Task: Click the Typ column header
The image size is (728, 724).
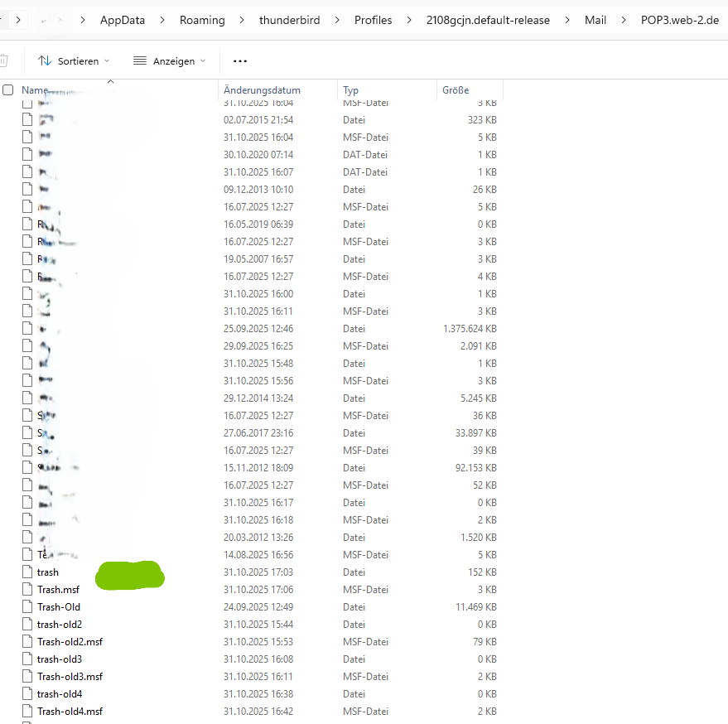Action: [351, 90]
